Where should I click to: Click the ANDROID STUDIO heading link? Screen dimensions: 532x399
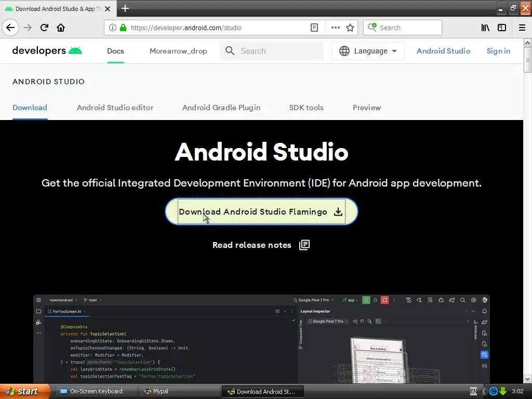pyautogui.click(x=48, y=82)
